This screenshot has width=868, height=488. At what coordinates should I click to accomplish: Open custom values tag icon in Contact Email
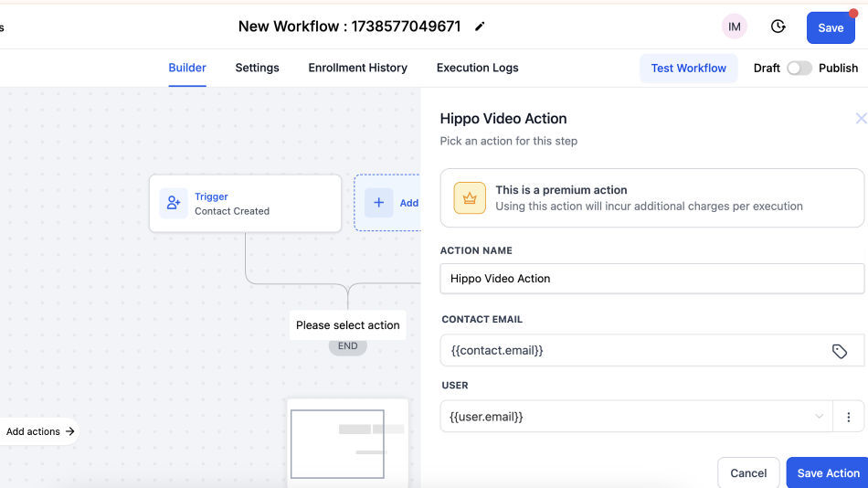coord(839,351)
